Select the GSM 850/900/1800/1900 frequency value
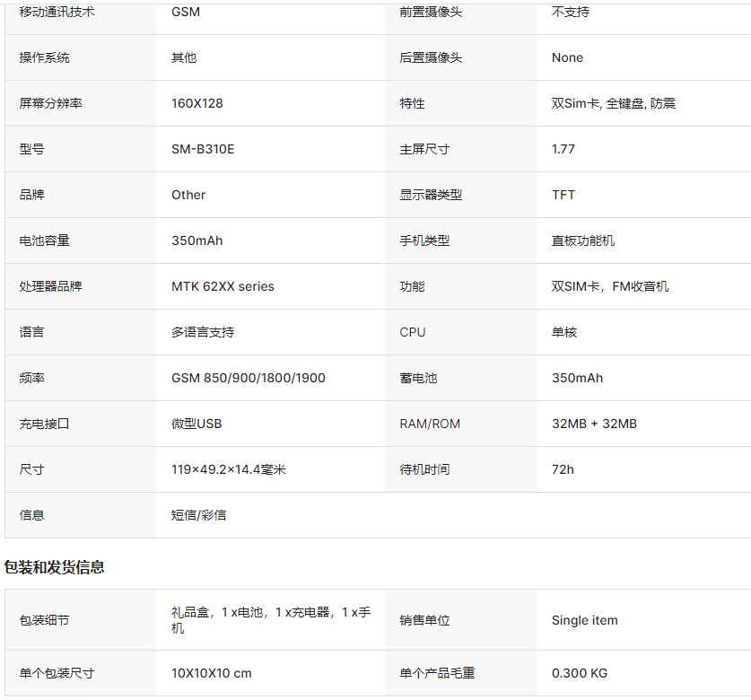Viewport: 751px width, 700px height. (x=249, y=378)
